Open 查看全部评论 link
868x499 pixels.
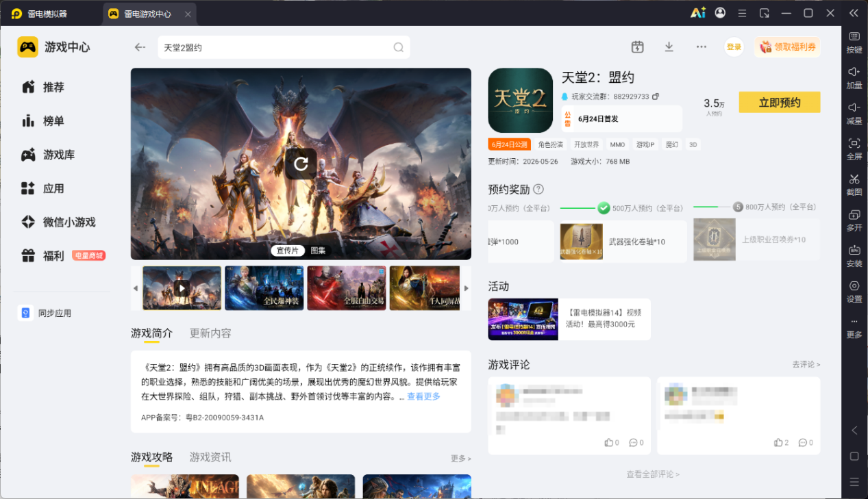[x=653, y=474]
